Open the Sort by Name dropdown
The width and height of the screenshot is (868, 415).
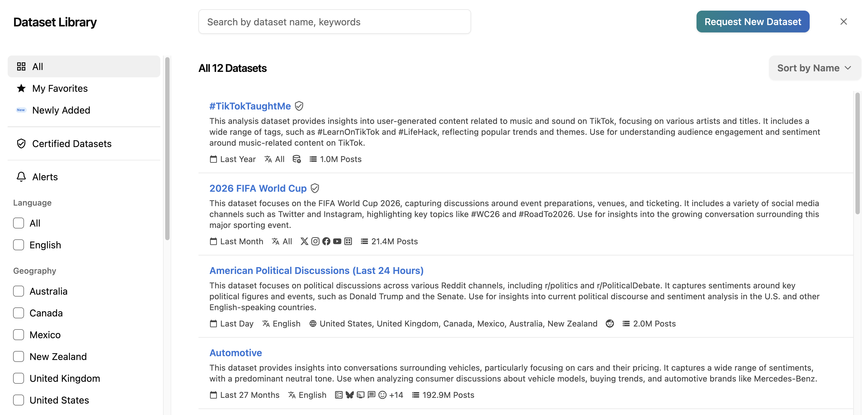tap(814, 68)
